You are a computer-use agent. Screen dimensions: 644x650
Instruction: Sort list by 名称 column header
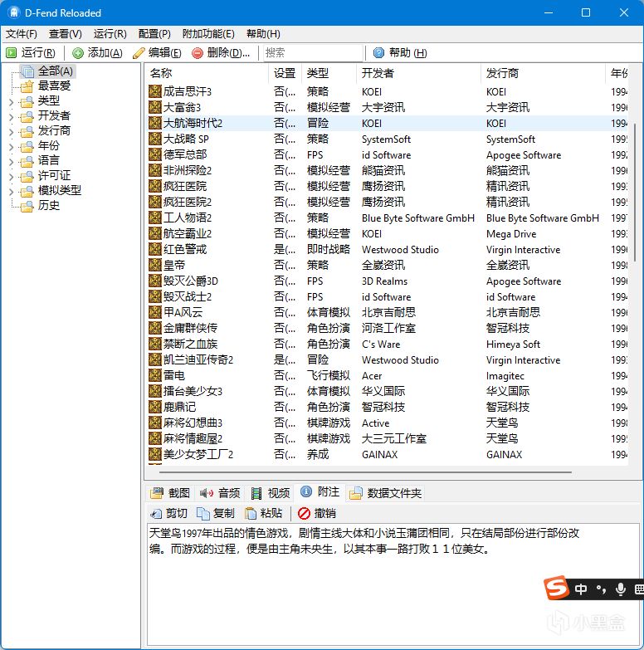[207, 73]
